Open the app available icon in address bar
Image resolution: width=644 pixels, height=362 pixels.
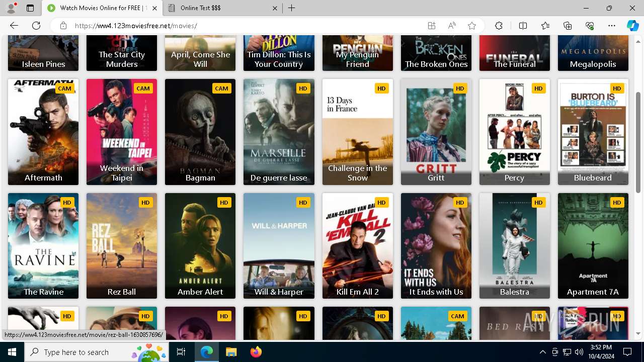coord(432,26)
